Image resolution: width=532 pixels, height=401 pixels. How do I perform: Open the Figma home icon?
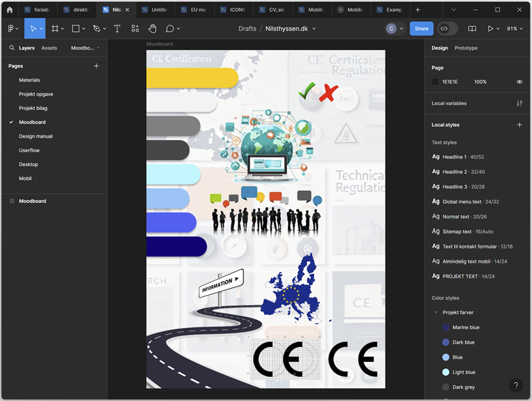pos(9,10)
